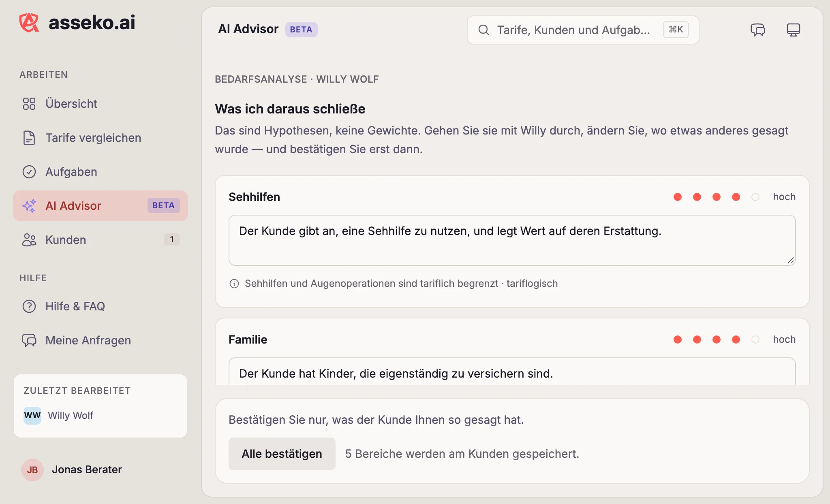The height and width of the screenshot is (504, 830).
Task: Click the search magnifier icon
Action: [x=484, y=30]
